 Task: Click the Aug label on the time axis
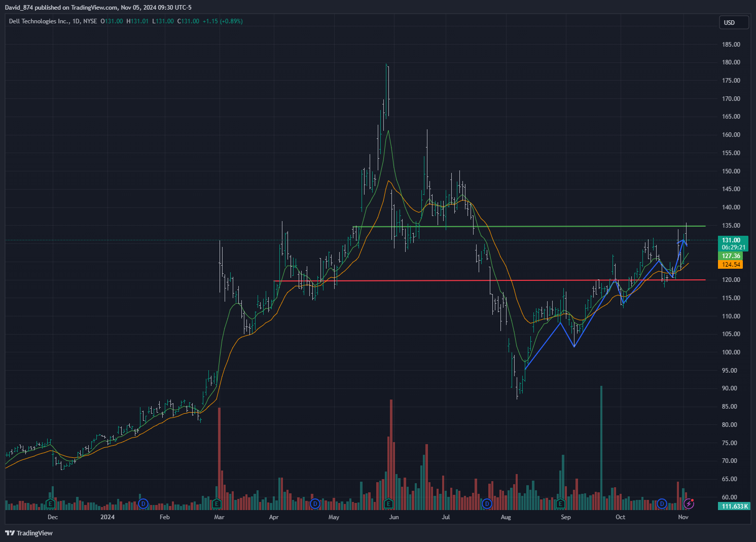click(506, 517)
